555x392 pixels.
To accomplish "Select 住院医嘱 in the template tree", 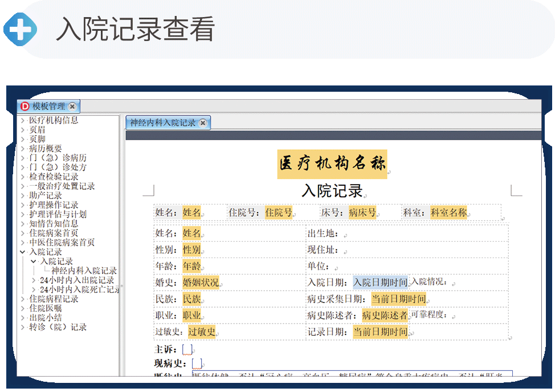I will point(46,308).
